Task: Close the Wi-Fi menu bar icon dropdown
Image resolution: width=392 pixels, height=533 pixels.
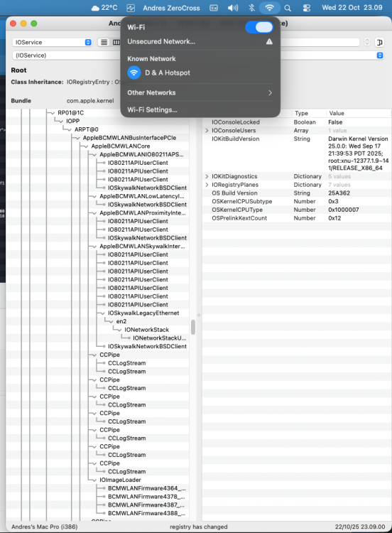Action: pos(269,8)
